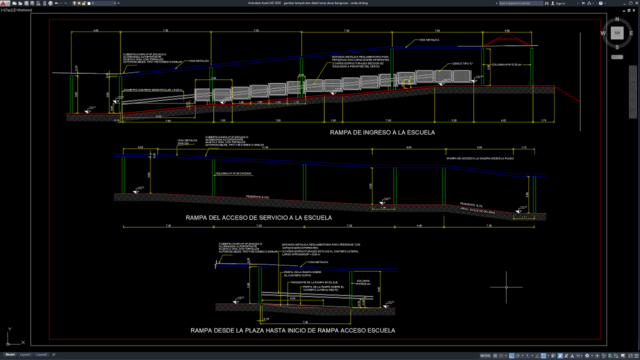Toggle annotation objects visibility in status bar
Screen dimensions: 640x360
click(x=560, y=356)
